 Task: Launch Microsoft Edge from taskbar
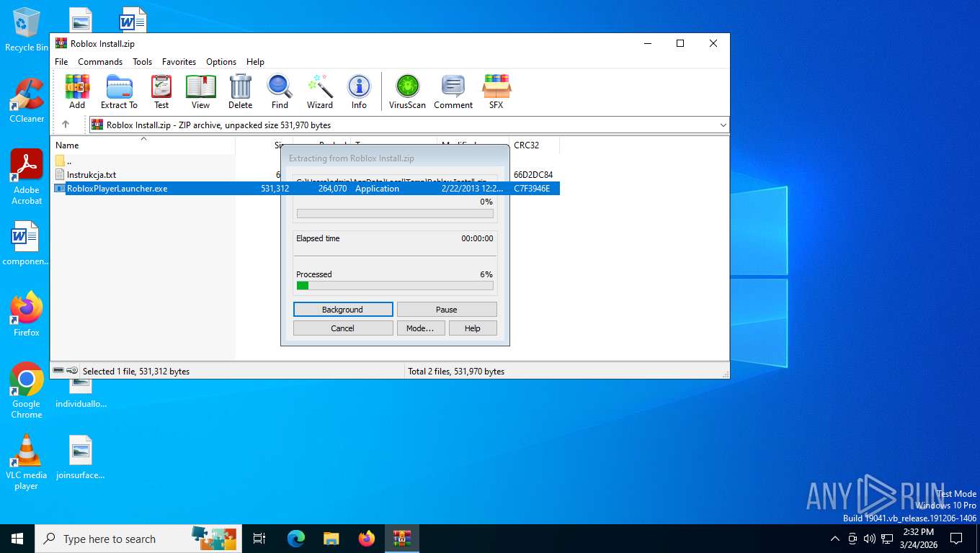295,539
